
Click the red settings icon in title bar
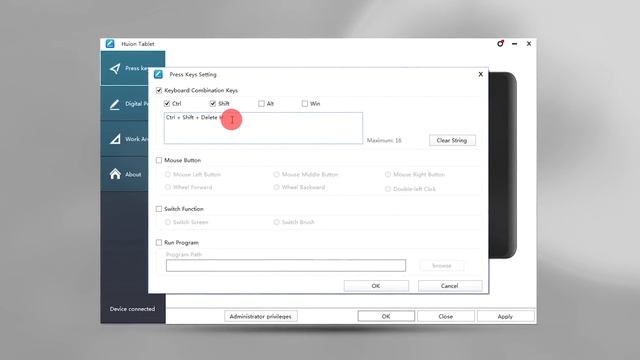(500, 43)
